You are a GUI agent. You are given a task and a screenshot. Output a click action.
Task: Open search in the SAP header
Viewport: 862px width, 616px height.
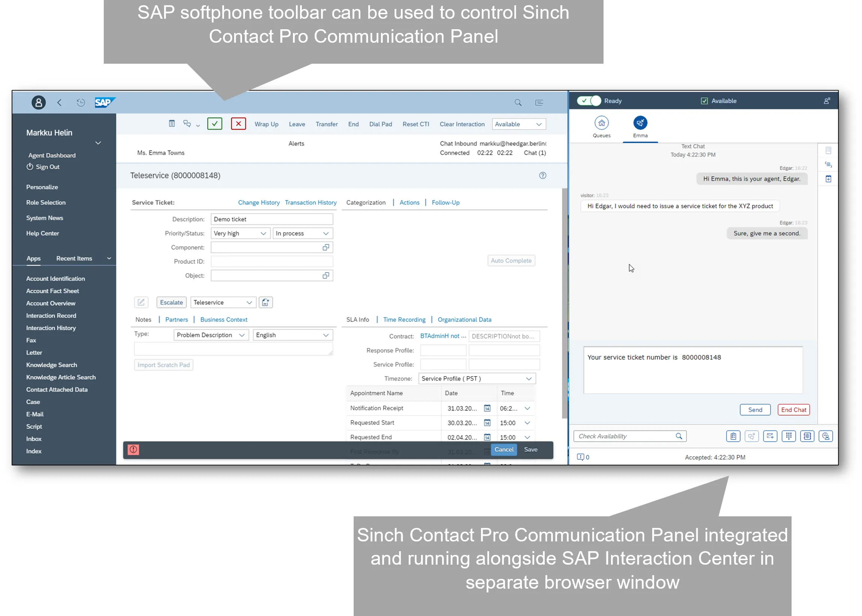click(x=518, y=102)
